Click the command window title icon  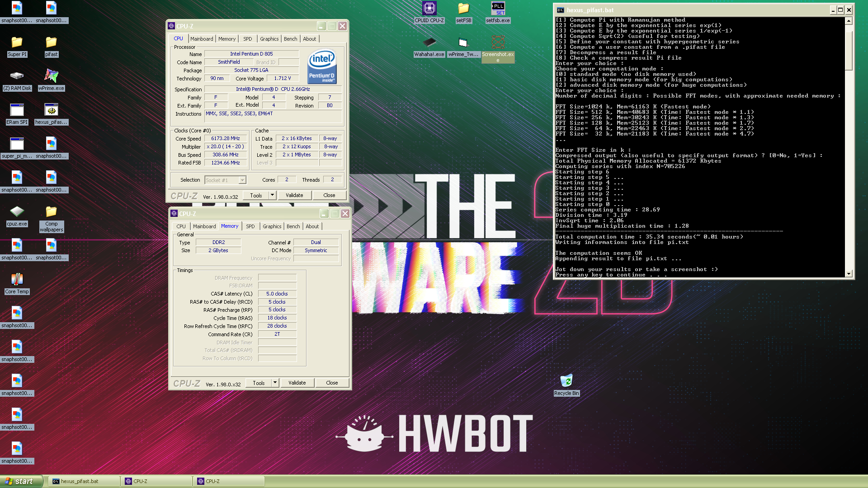[x=561, y=10]
